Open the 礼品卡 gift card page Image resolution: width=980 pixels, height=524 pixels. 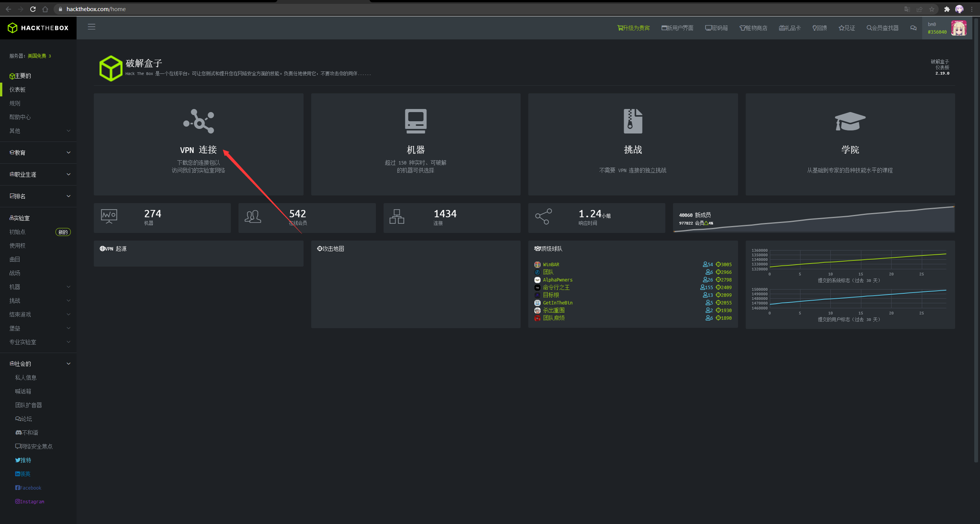789,28
